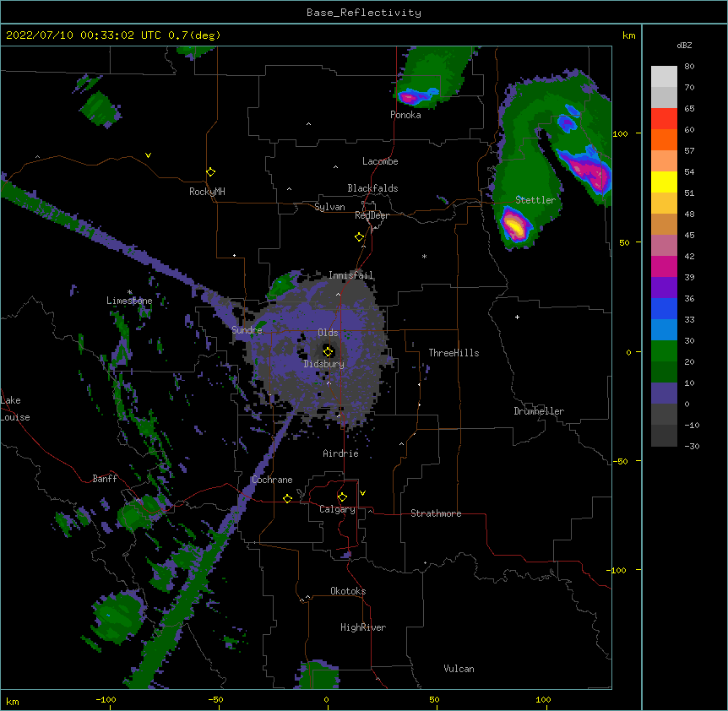Click the RockyMH label
Image resolution: width=728 pixels, height=711 pixels.
207,192
